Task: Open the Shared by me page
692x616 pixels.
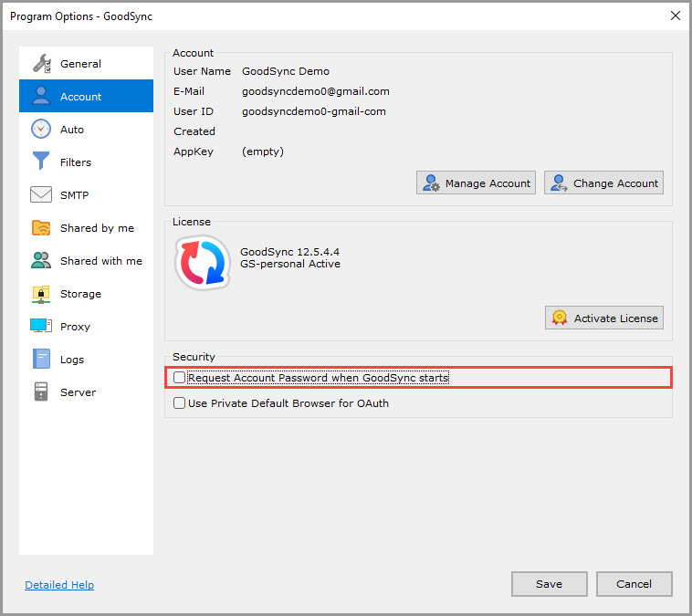Action: 86,227
